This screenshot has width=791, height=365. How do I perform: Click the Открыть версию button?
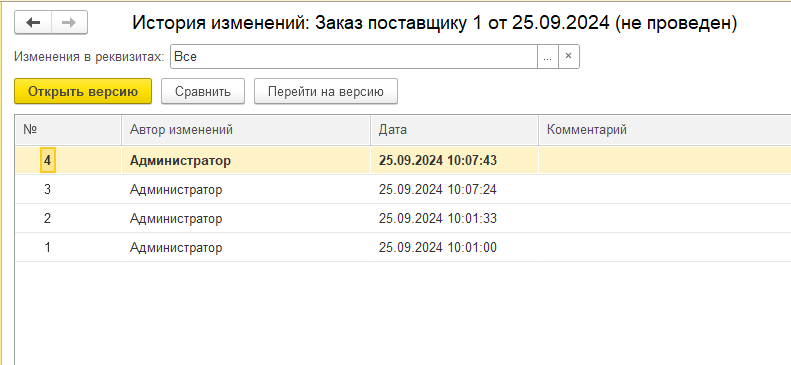click(x=83, y=91)
